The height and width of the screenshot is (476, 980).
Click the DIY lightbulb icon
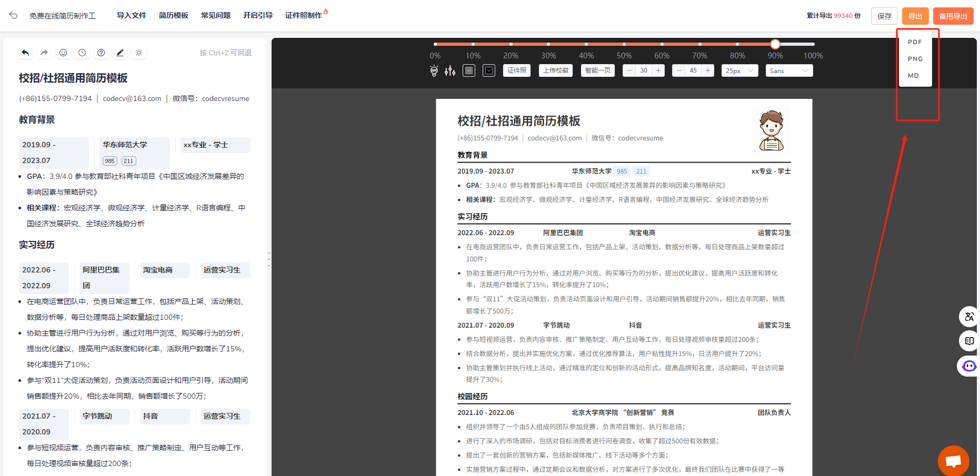pos(434,70)
